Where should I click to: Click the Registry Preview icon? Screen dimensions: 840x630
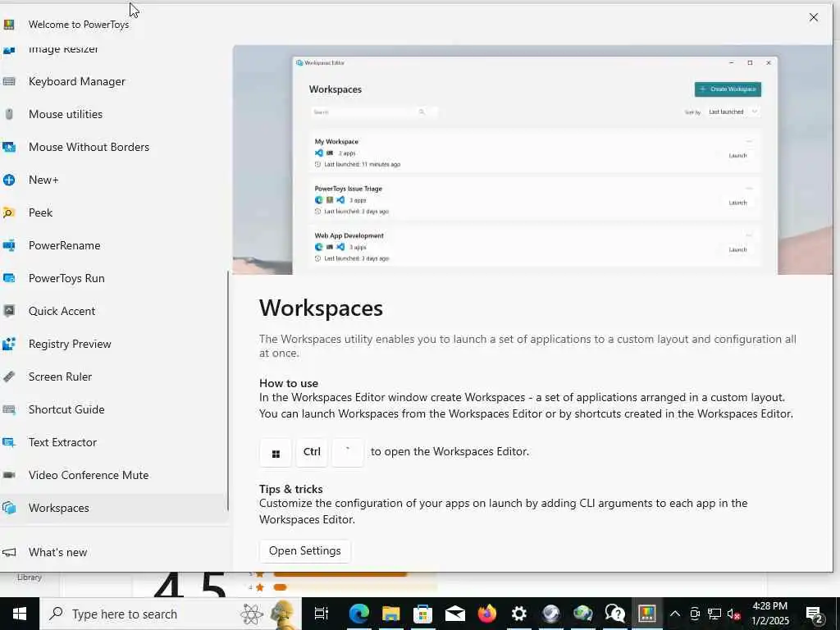click(9, 344)
